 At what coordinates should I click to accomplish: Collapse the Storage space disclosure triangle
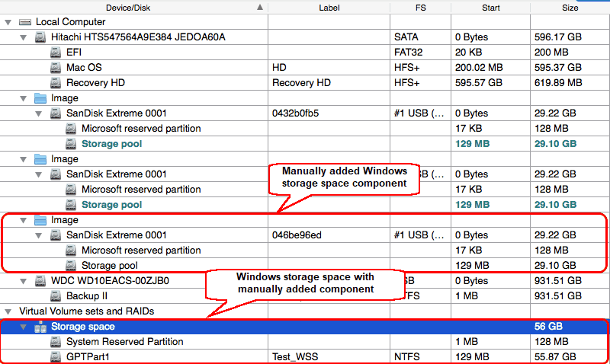click(x=24, y=327)
